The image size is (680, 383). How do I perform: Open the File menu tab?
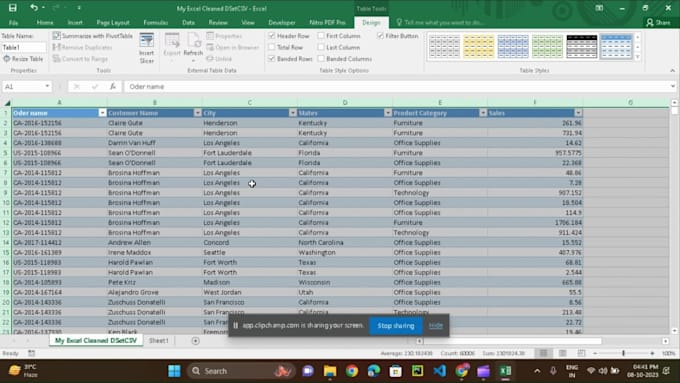(x=13, y=22)
